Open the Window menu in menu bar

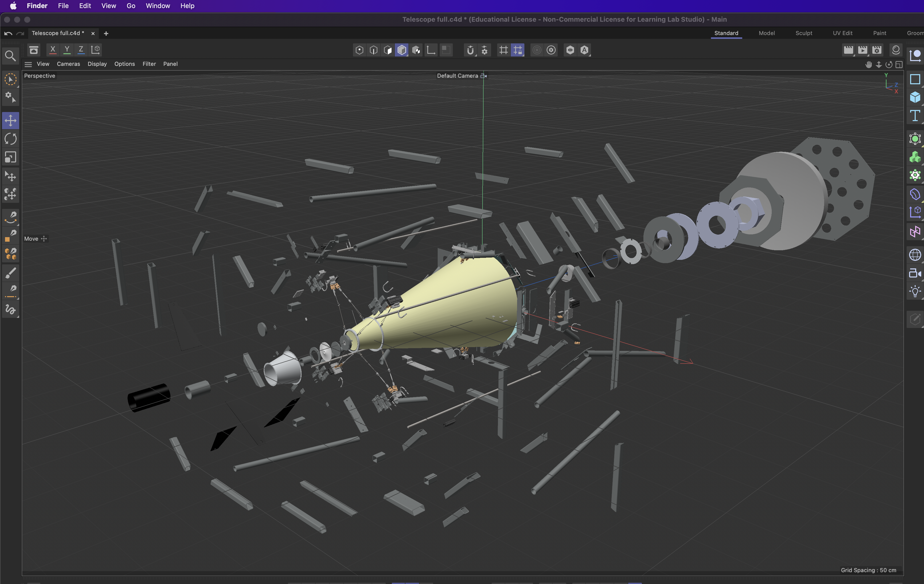pyautogui.click(x=158, y=6)
